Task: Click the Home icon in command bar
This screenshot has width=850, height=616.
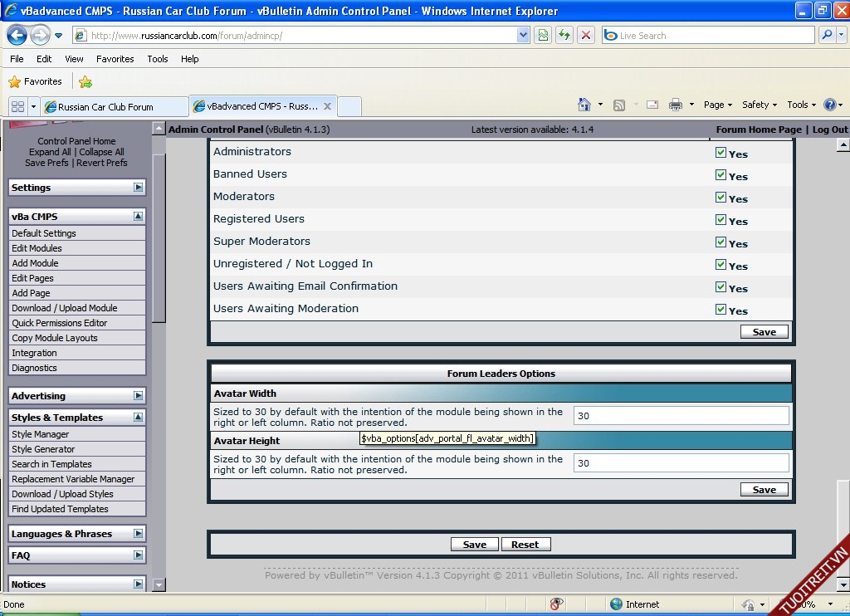Action: pos(585,105)
